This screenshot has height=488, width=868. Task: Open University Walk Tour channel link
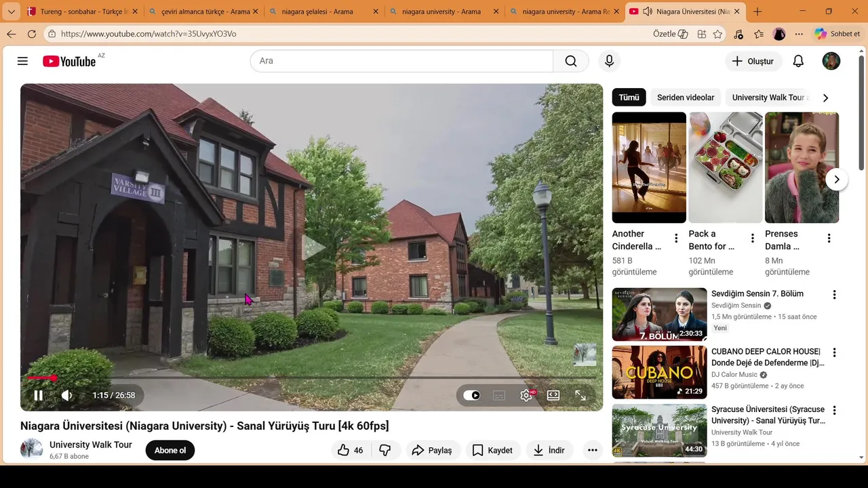click(x=91, y=445)
